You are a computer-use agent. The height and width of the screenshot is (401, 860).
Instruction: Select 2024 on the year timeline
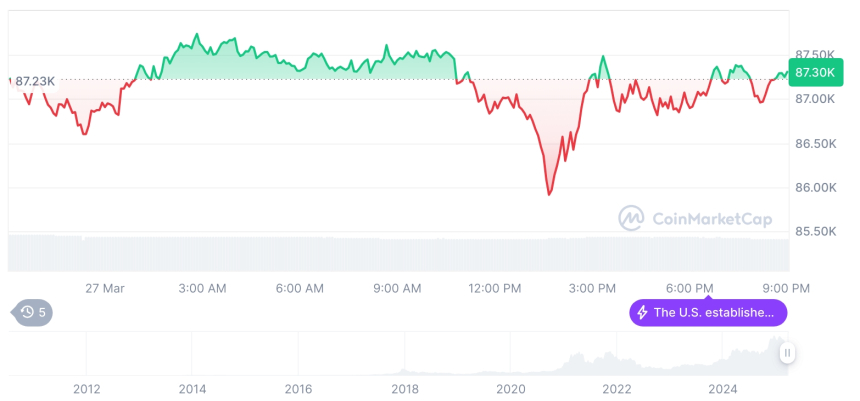722,389
